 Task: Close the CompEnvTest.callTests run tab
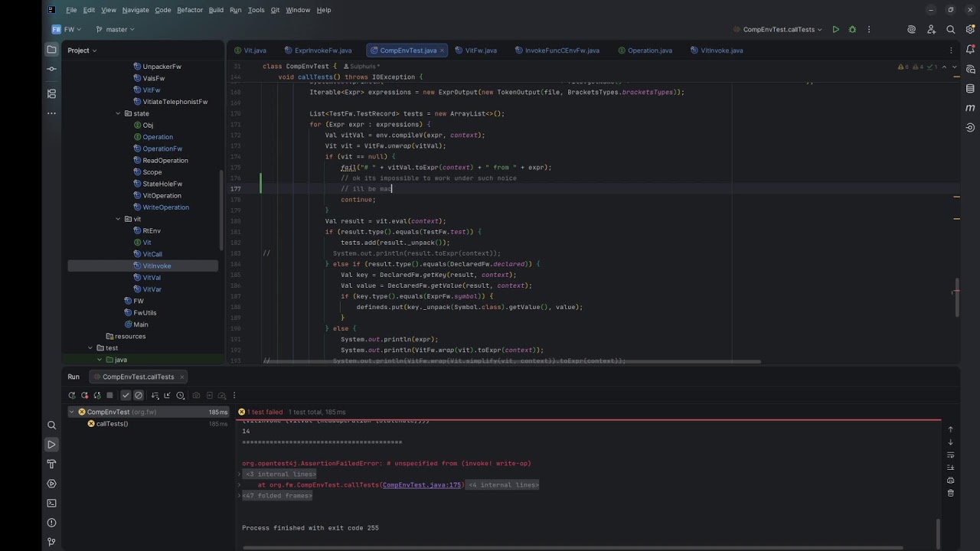(x=182, y=377)
